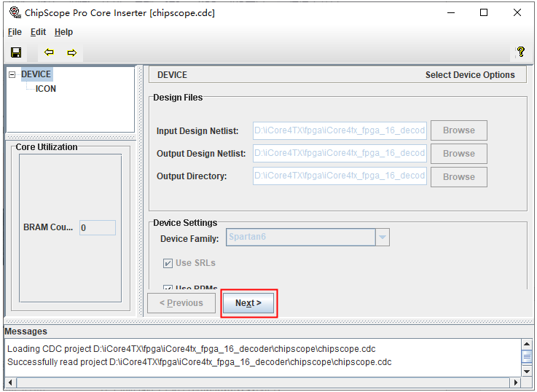Click the save project floppy disk icon
The image size is (537, 392).
[x=16, y=52]
